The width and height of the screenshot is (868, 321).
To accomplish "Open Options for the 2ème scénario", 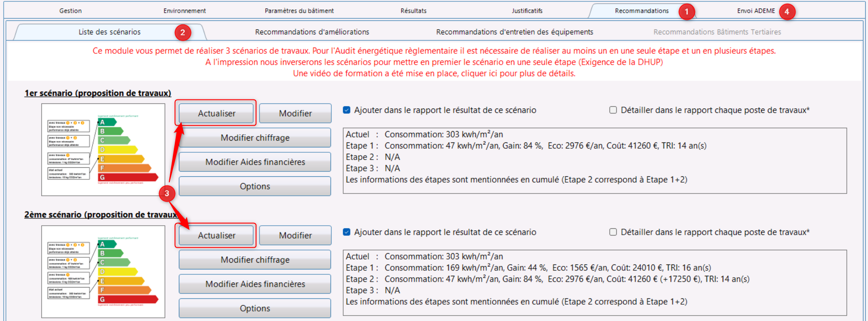I will click(255, 308).
